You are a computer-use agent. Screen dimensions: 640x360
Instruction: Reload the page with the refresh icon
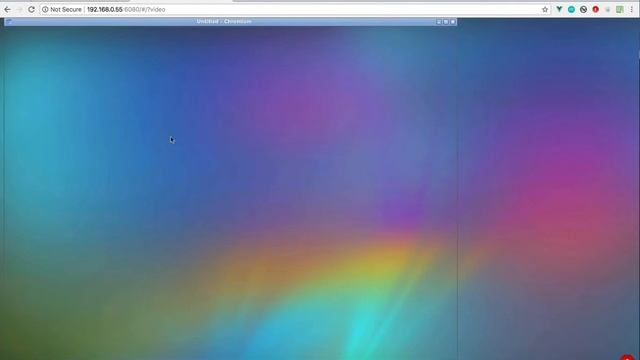(x=31, y=9)
